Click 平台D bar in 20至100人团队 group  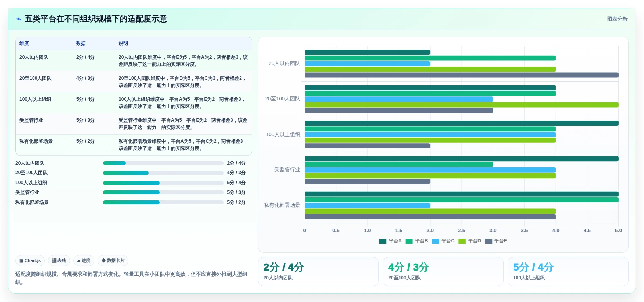[462, 105]
